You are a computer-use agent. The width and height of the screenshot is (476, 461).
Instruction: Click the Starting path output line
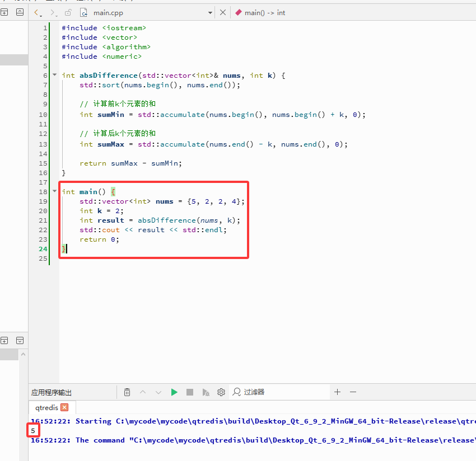(x=253, y=421)
